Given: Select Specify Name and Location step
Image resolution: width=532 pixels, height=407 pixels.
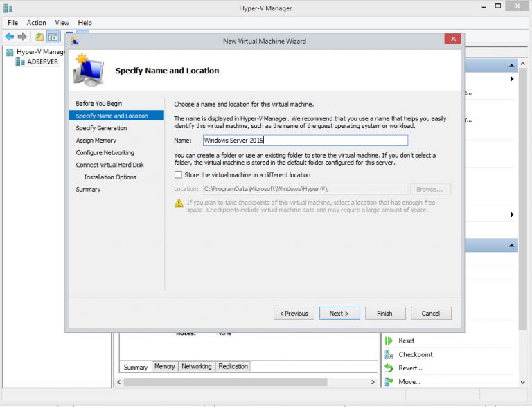Looking at the screenshot, I should tap(116, 116).
